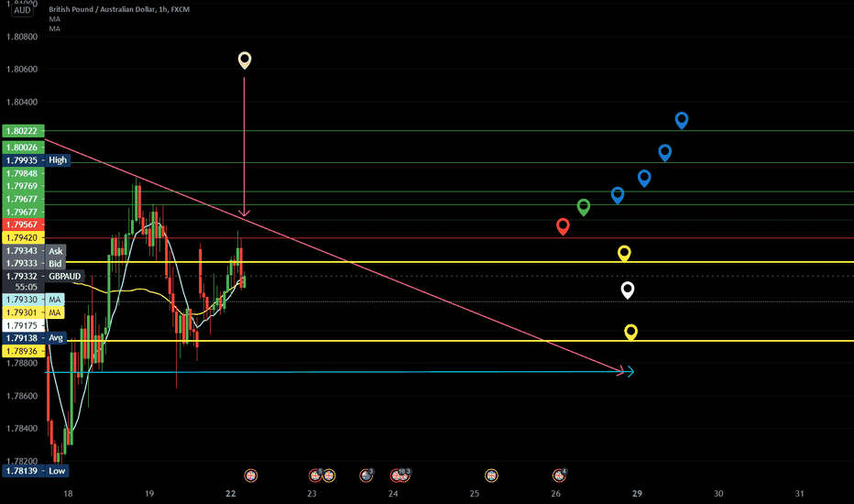The width and height of the screenshot is (854, 504).
Task: Click the 1.79769 green price label
Action: click(23, 186)
